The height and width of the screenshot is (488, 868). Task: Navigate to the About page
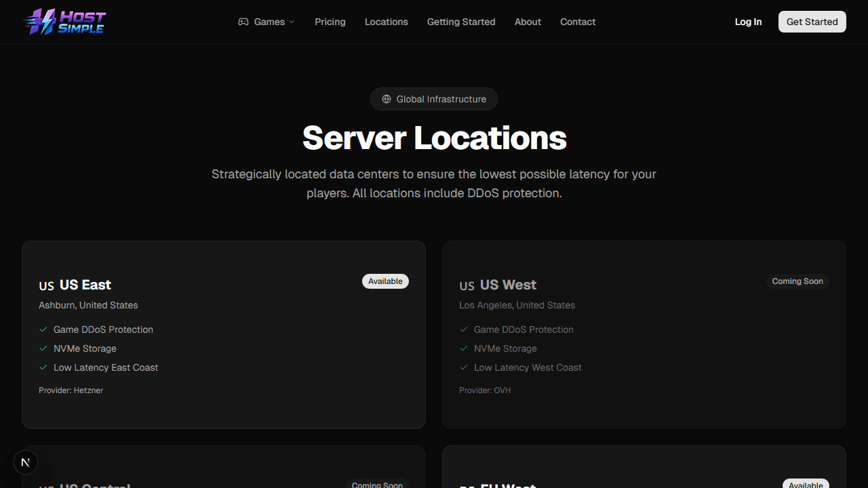[528, 22]
